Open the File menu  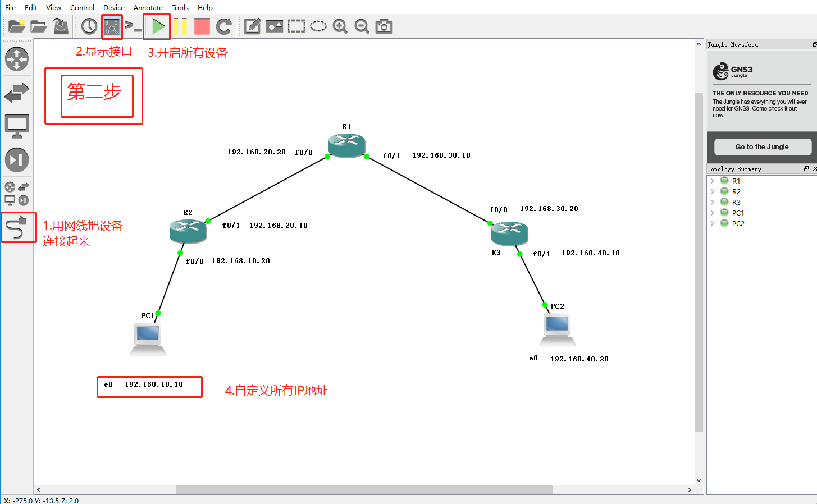click(x=10, y=7)
